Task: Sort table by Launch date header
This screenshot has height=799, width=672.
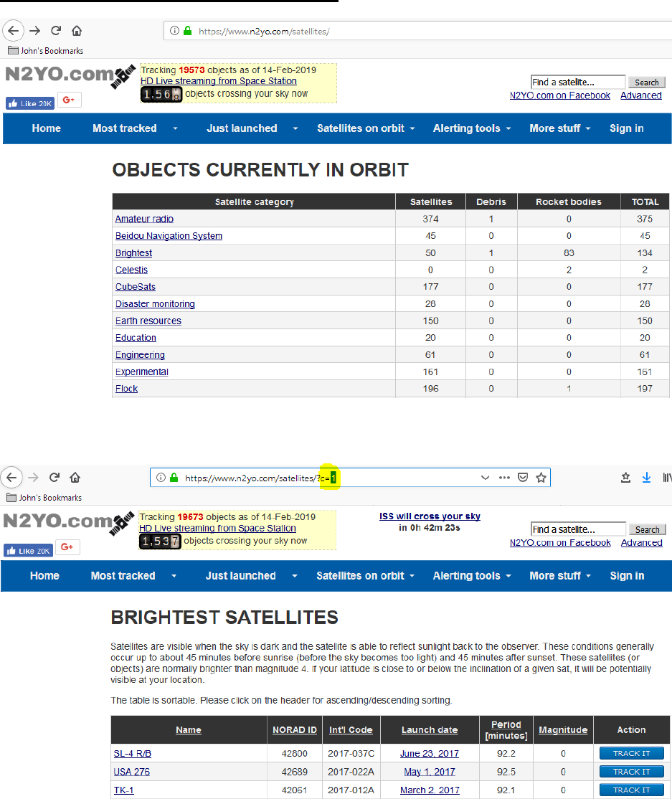Action: click(x=430, y=729)
